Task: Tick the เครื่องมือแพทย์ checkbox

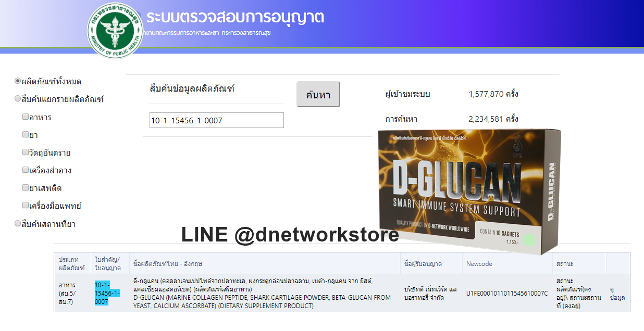Action: click(x=26, y=206)
